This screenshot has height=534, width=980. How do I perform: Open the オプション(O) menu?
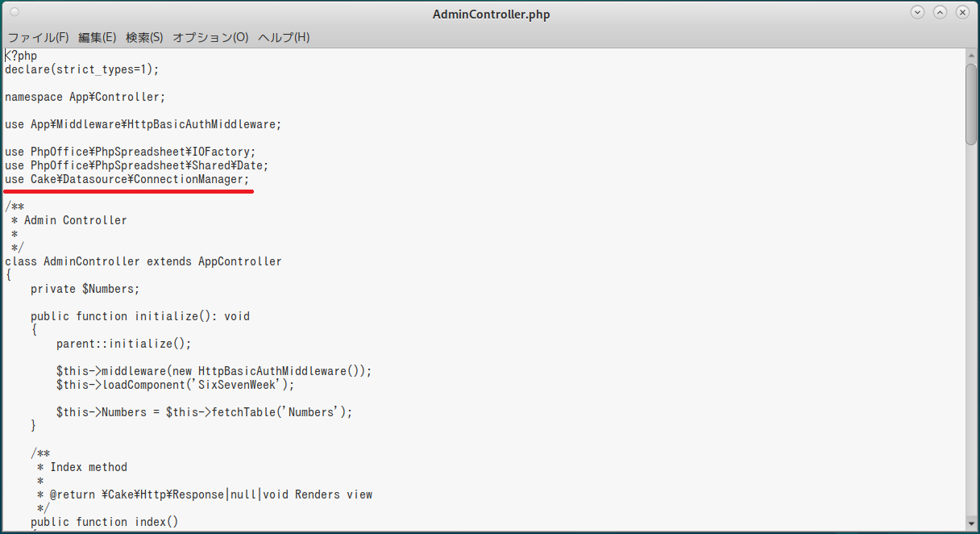tap(210, 37)
